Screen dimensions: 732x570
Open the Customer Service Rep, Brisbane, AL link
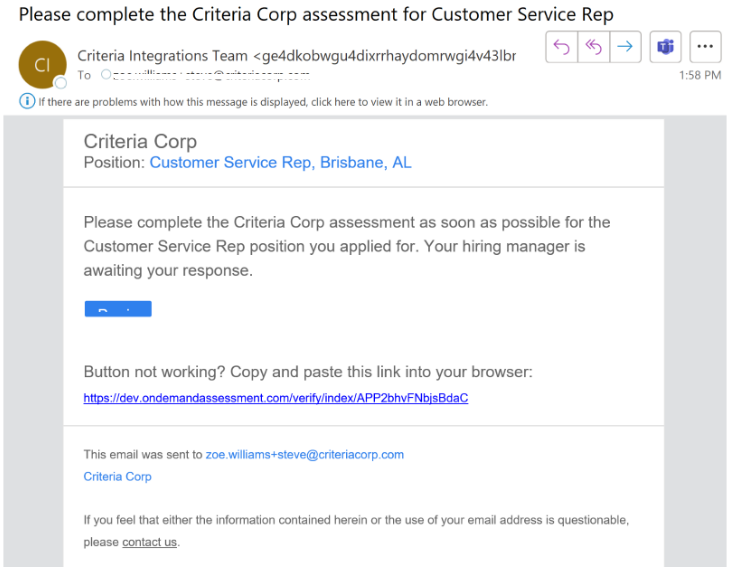pos(280,163)
